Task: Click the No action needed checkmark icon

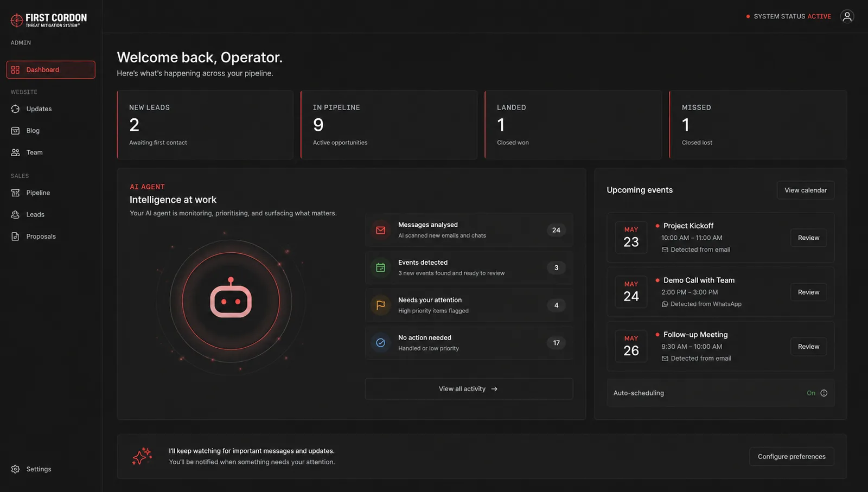Action: pyautogui.click(x=381, y=343)
